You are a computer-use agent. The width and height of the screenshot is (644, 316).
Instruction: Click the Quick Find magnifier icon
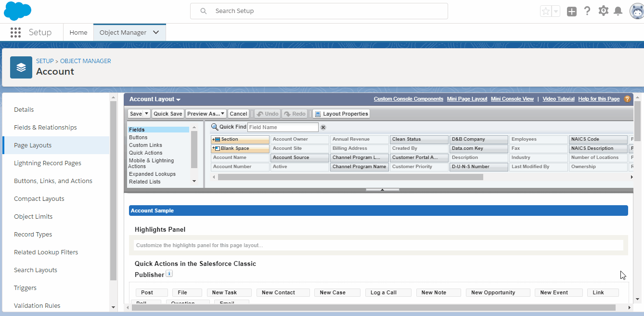[x=215, y=127]
